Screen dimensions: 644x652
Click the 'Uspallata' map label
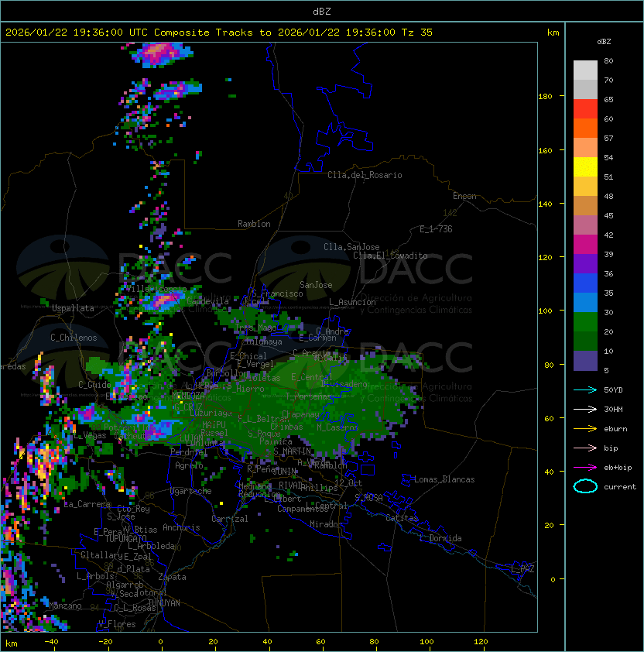(73, 308)
